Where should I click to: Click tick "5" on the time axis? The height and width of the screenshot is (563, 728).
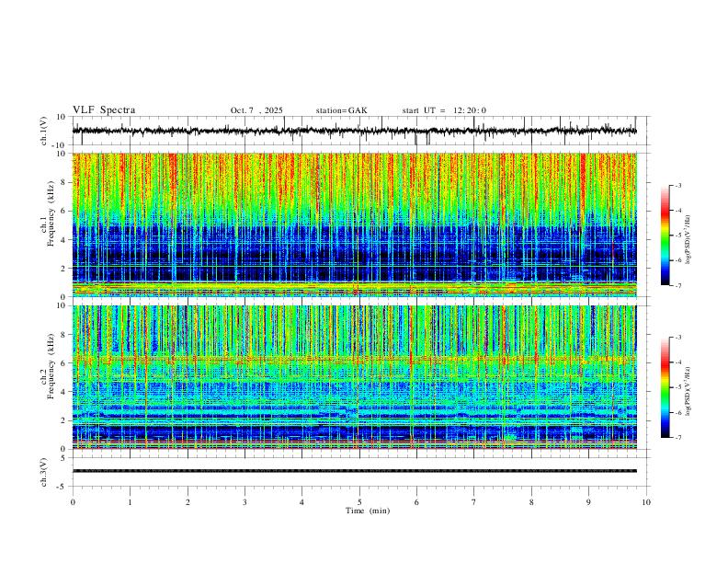click(359, 502)
